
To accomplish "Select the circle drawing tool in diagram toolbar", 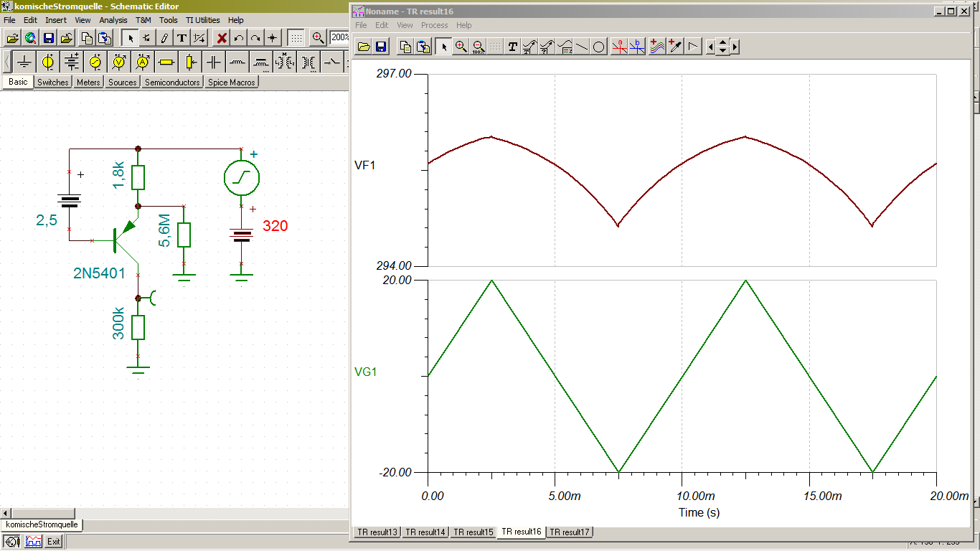I will coord(599,47).
